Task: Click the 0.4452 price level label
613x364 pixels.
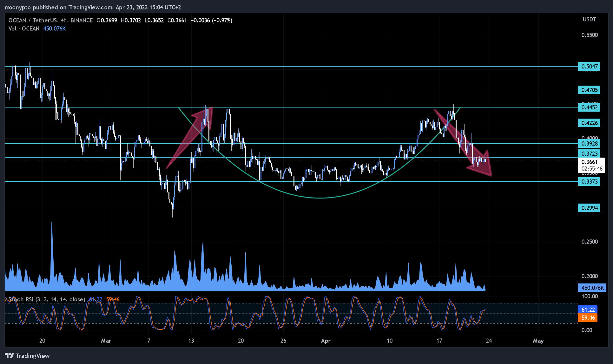Action: pos(589,107)
